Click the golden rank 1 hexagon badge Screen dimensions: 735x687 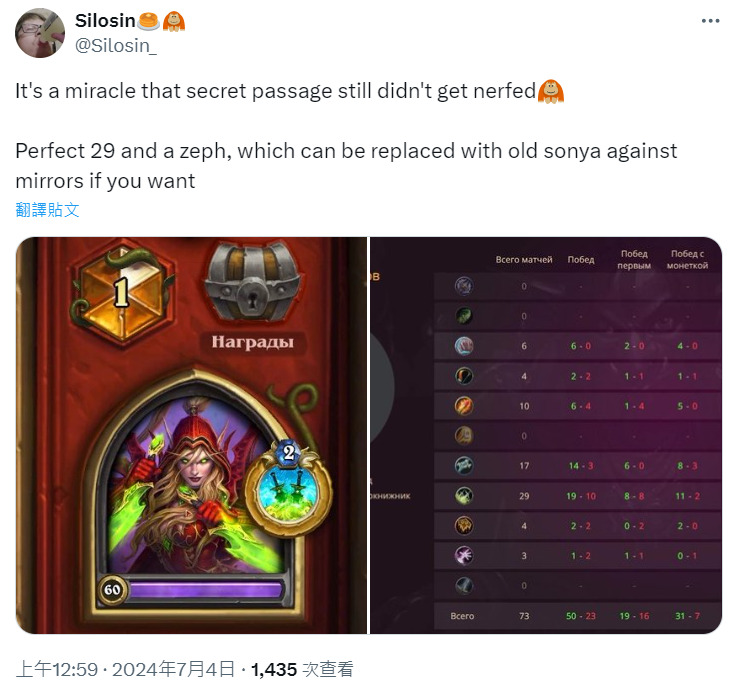click(122, 292)
